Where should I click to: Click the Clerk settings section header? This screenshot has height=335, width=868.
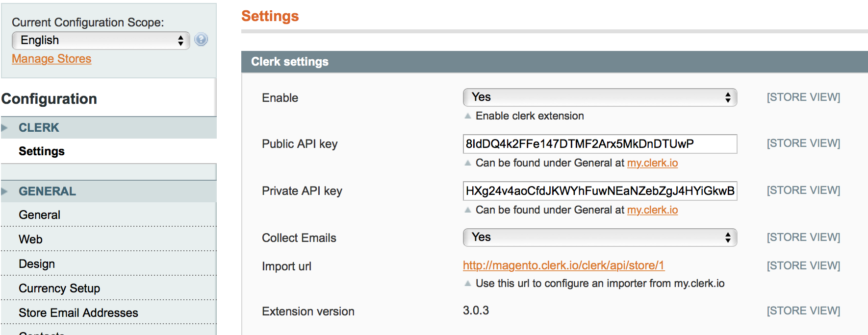(289, 61)
